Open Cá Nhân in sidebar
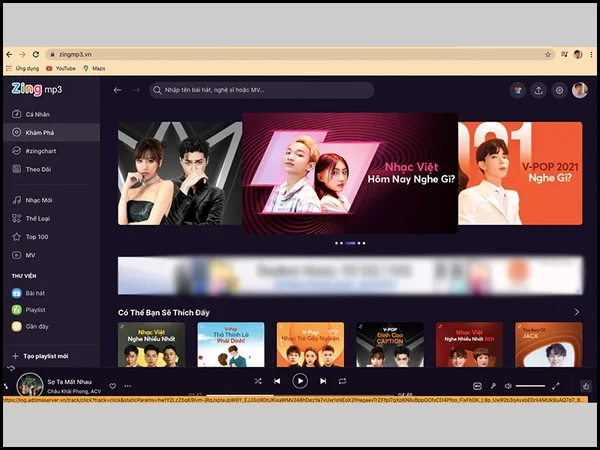The width and height of the screenshot is (600, 450). click(x=52, y=114)
